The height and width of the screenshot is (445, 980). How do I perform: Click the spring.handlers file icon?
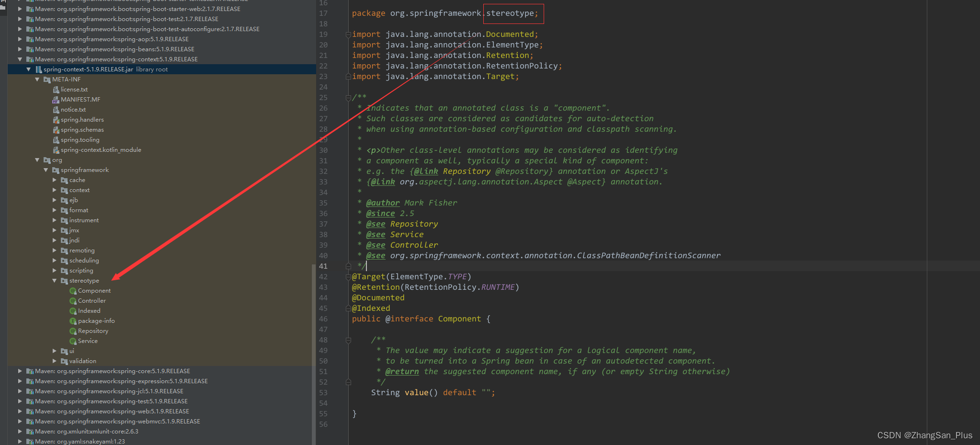pos(56,120)
